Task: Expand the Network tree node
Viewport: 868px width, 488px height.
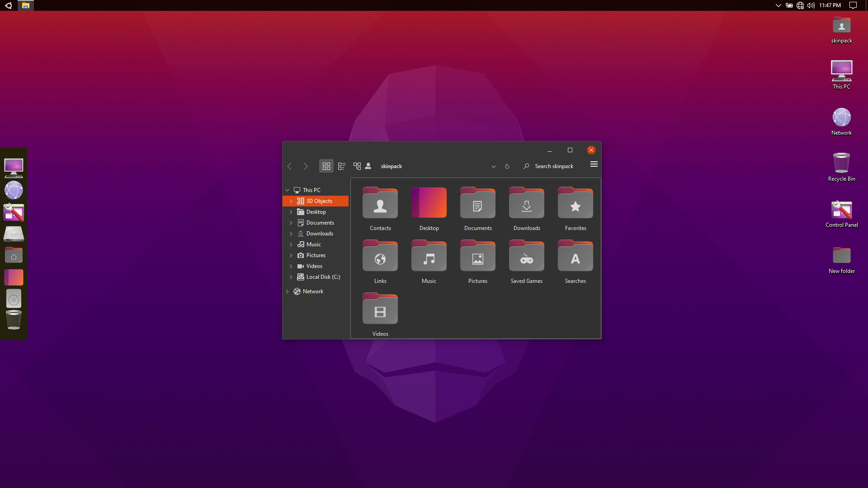Action: coord(288,291)
